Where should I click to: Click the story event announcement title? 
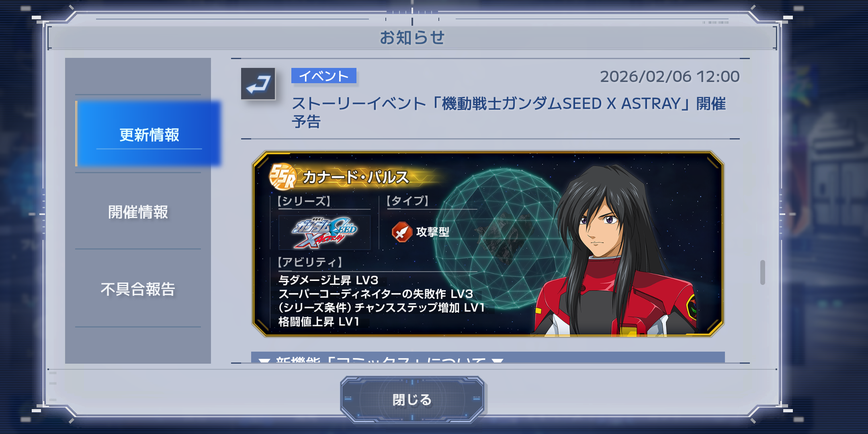(509, 112)
